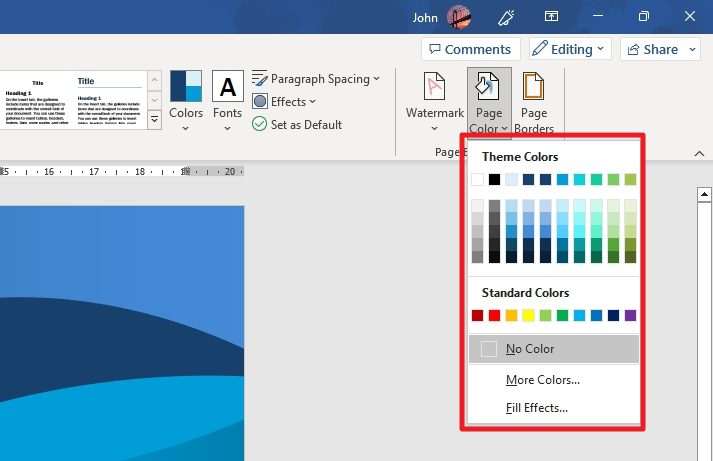Select No Color option
Image resolution: width=713 pixels, height=461 pixels.
coord(554,349)
